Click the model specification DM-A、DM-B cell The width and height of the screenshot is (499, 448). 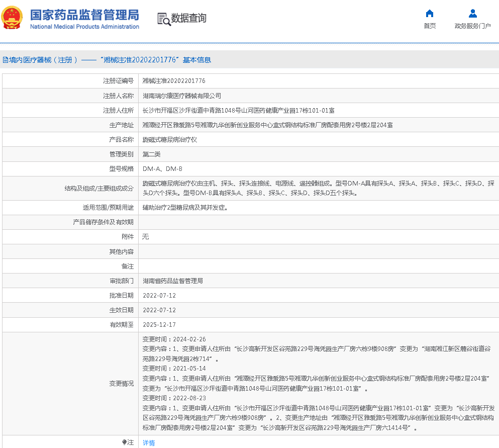[x=162, y=169]
